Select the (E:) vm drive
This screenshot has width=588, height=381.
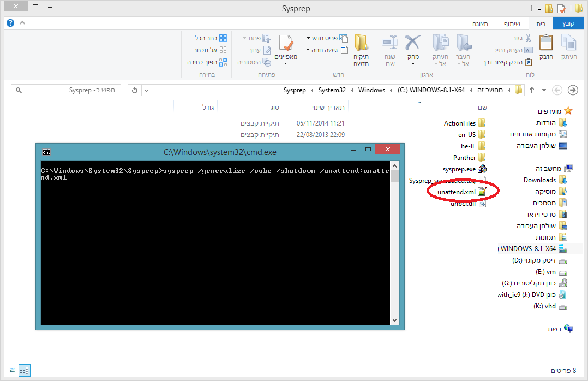[x=551, y=272]
